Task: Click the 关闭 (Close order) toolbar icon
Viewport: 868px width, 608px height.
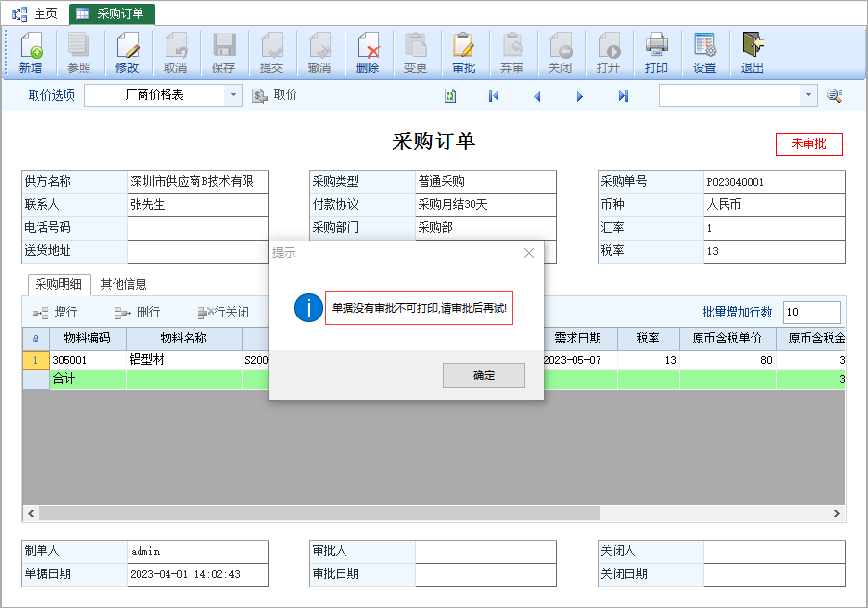Action: pos(560,53)
